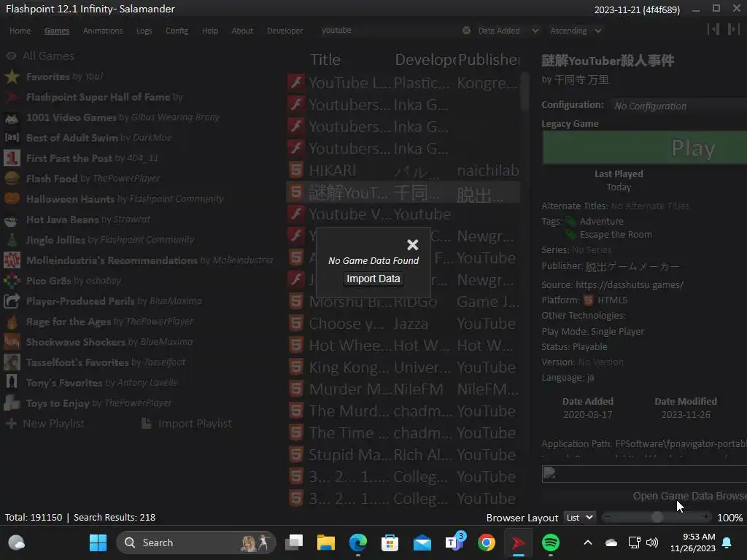Screen dimensions: 747x560
Task: Select the Choose y... game by Jazza
Action: coord(403,324)
